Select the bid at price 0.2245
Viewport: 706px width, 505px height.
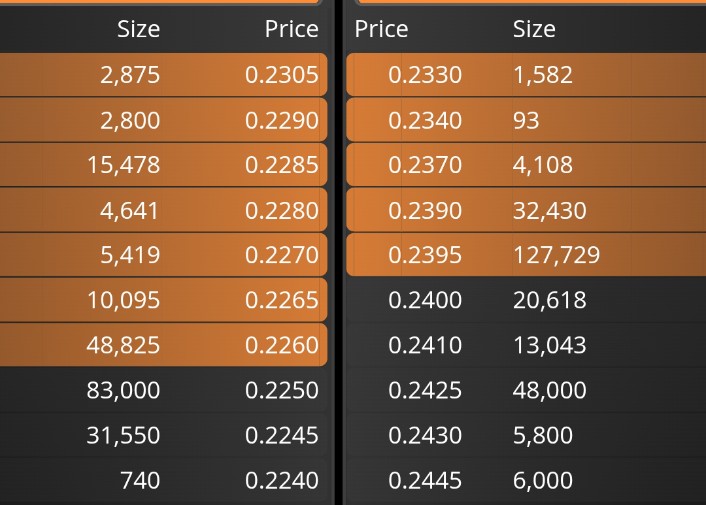point(163,435)
